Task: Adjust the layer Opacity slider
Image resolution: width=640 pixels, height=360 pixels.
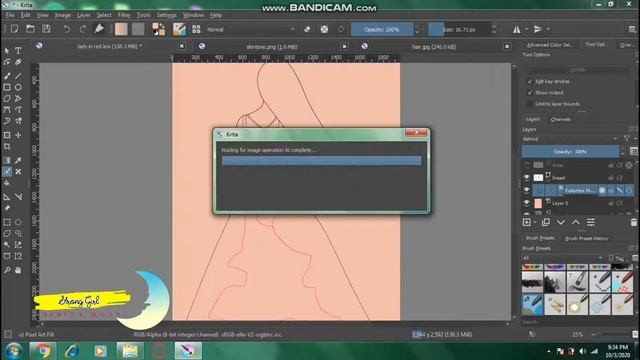Action: (570, 151)
